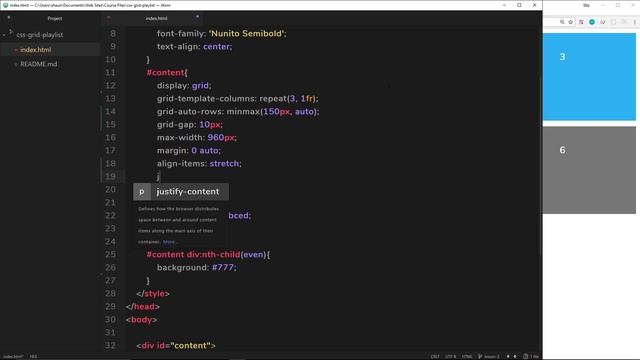Click the zoom magnifier icon in browser address bar
640x360 pixels.
(562, 22)
